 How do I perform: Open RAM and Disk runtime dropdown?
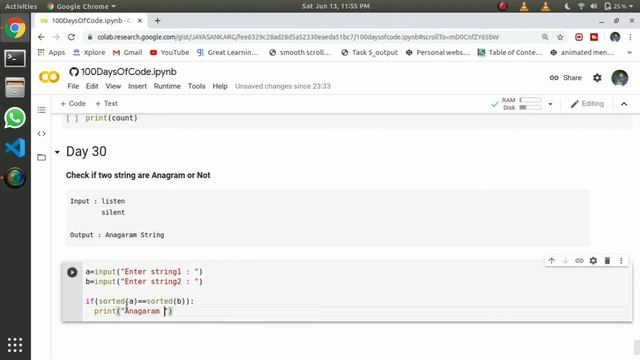(x=550, y=104)
